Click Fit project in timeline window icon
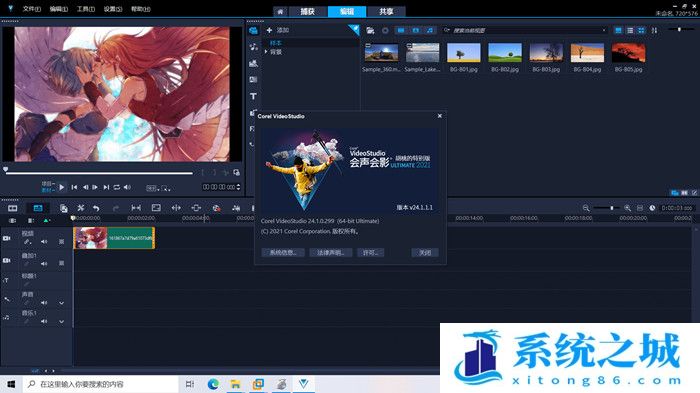 click(x=640, y=208)
